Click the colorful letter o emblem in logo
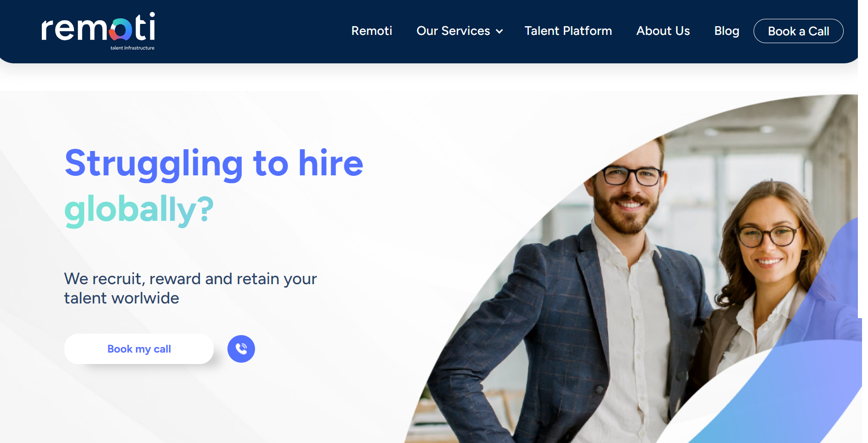 tap(120, 30)
